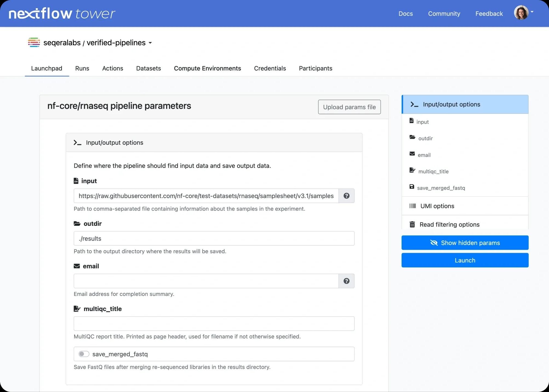Click the barcode icon for UMI options

click(413, 206)
